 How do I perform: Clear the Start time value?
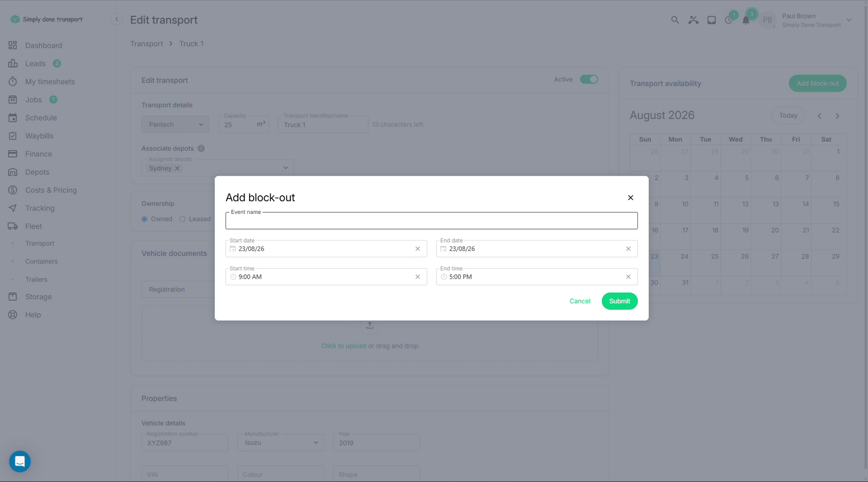point(417,277)
